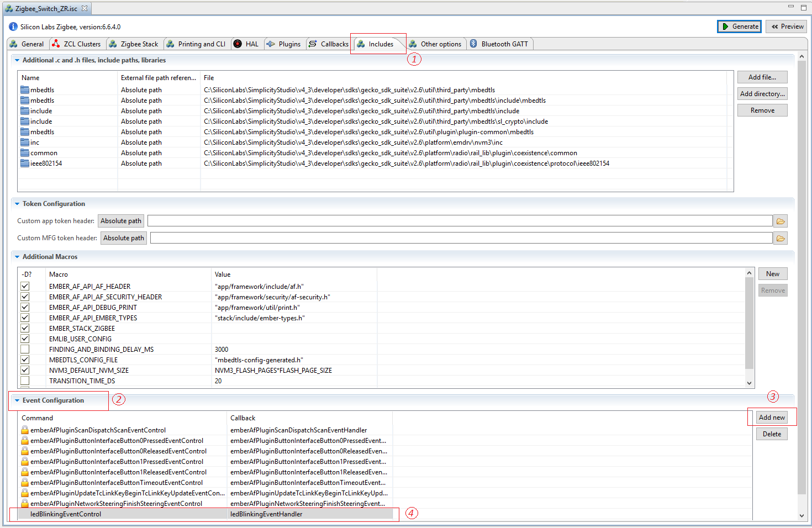The width and height of the screenshot is (812, 528).
Task: Collapse the Additional Macros section
Action: tap(17, 257)
